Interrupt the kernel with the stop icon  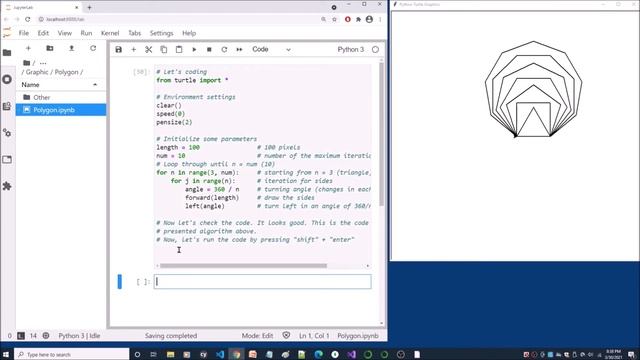(209, 49)
